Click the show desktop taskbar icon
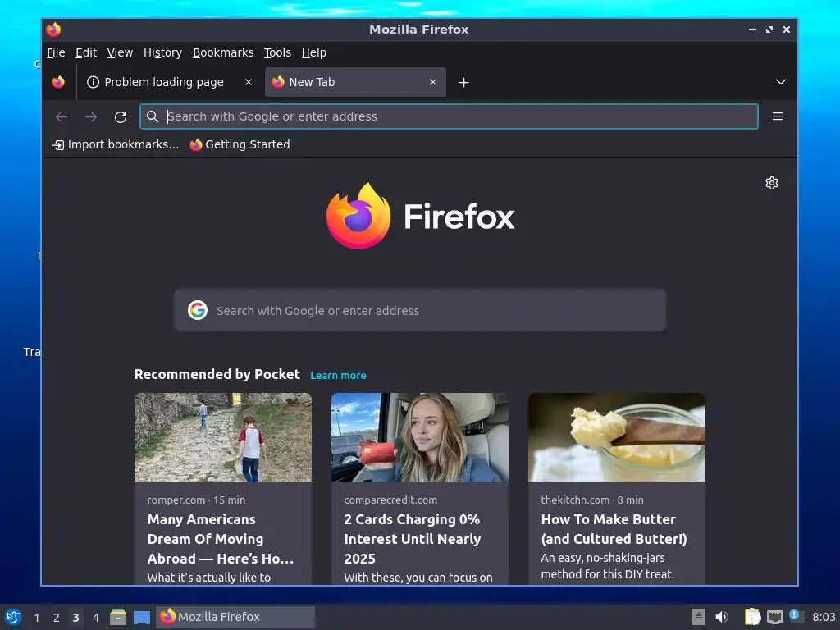 point(142,617)
